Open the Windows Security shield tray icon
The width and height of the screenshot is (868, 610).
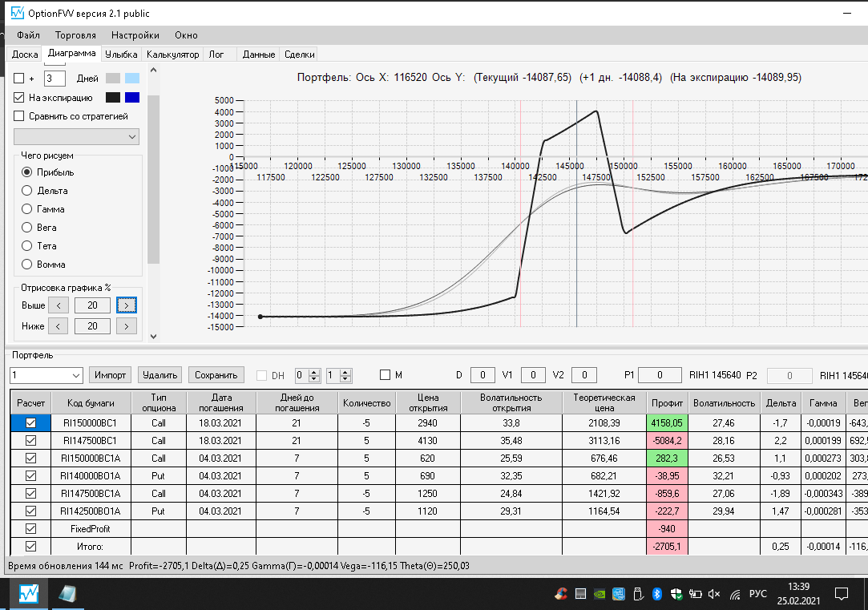tap(676, 594)
